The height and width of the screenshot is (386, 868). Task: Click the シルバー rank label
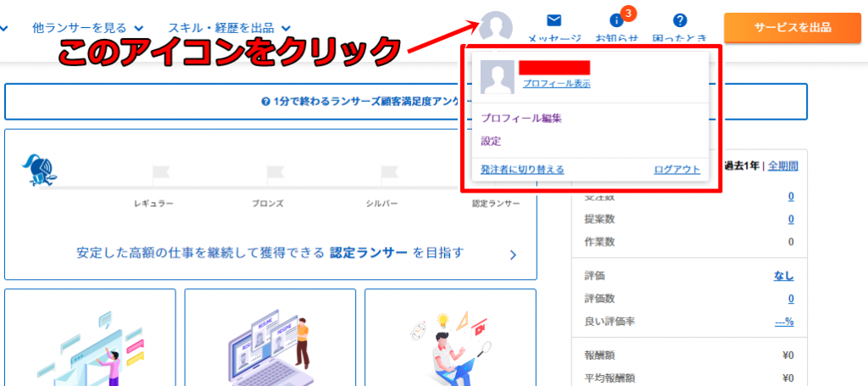click(x=382, y=204)
